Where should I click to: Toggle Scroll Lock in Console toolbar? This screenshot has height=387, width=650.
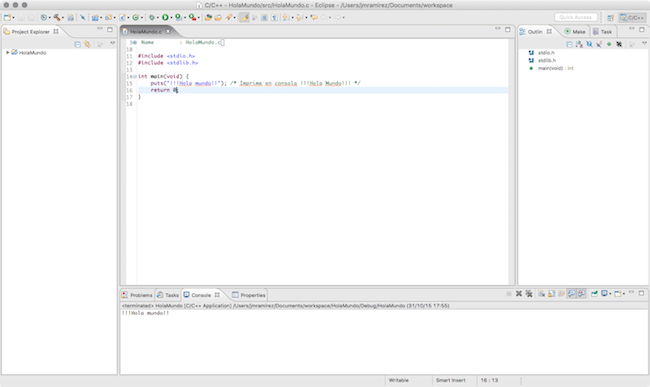click(x=552, y=293)
